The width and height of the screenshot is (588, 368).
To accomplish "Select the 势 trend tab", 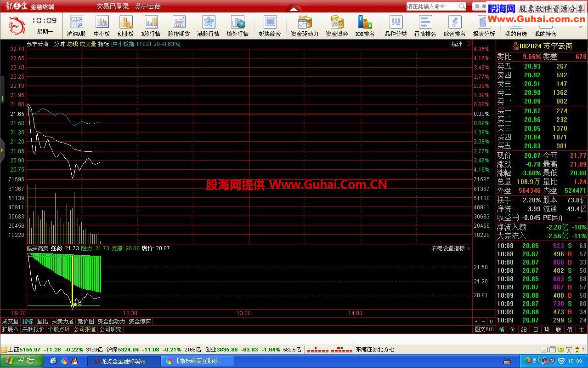I will click(x=547, y=329).
